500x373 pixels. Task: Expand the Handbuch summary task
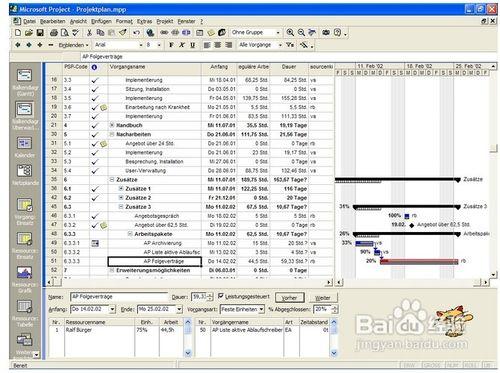pos(112,125)
